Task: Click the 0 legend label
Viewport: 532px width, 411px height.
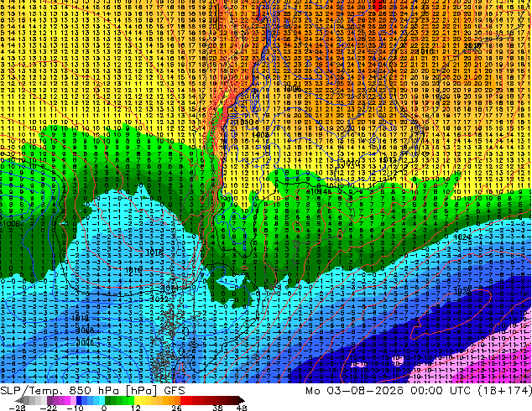Action: pos(104,408)
